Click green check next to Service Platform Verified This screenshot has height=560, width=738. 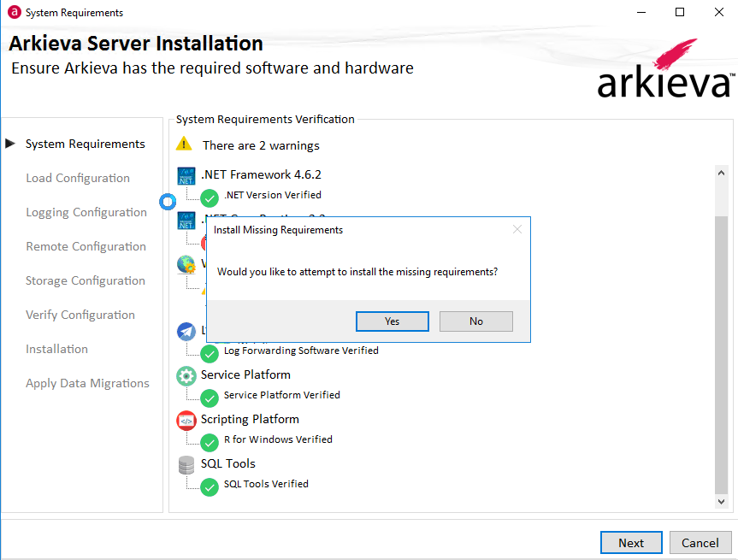(x=210, y=398)
